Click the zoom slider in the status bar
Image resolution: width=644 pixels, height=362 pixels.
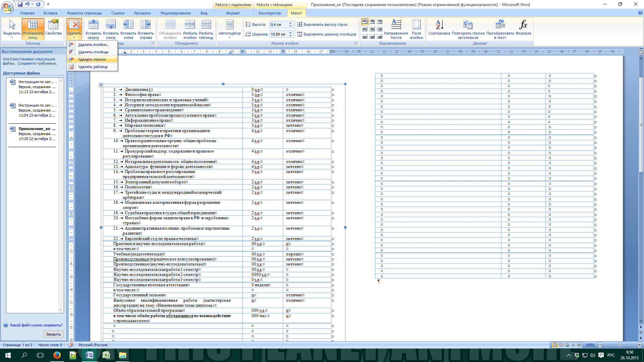coord(620,345)
